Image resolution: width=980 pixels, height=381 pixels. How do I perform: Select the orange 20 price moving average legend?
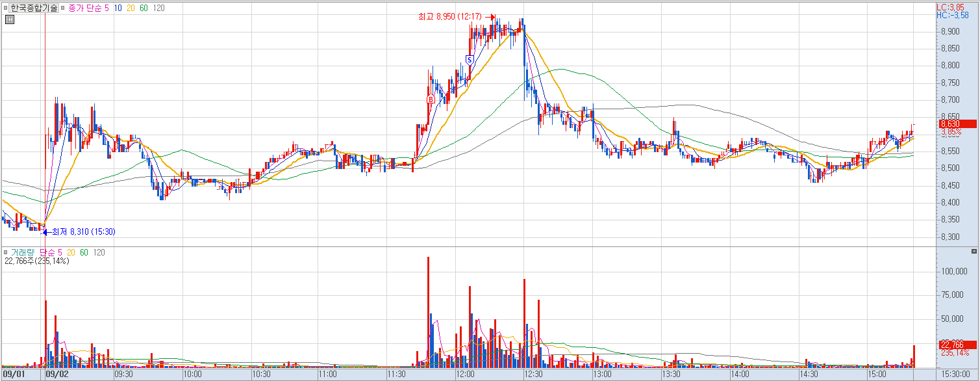(x=130, y=8)
